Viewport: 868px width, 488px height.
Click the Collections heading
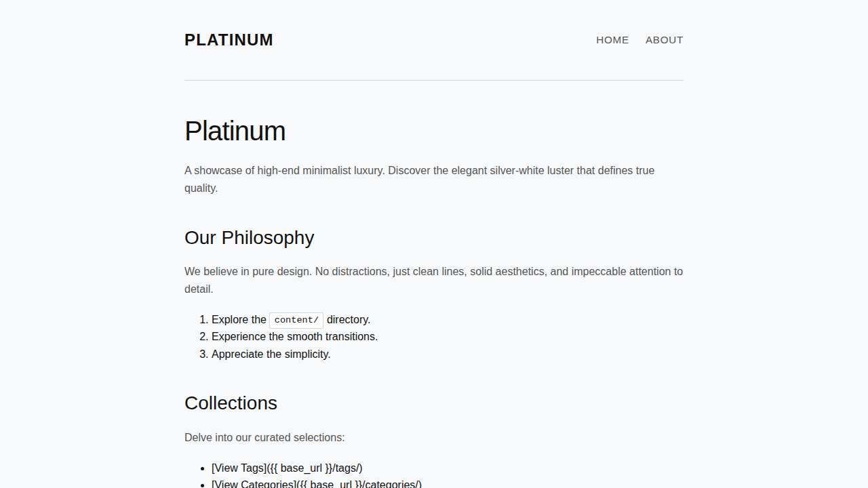231,403
